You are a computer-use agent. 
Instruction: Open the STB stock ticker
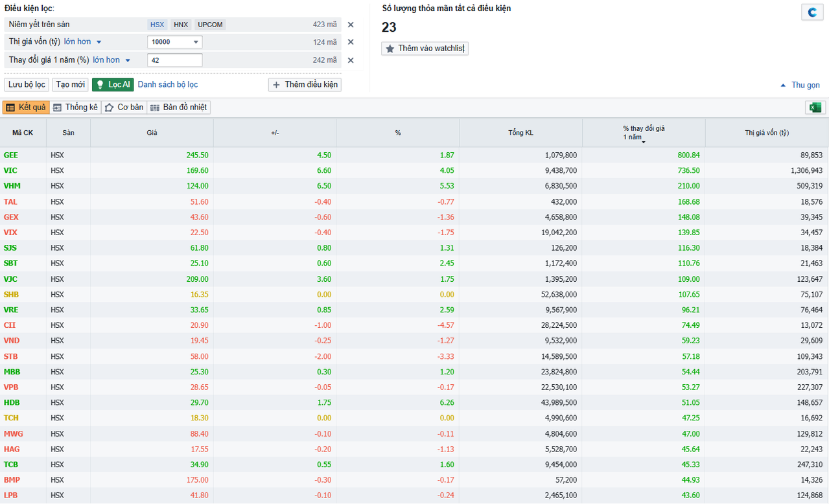tap(10, 356)
